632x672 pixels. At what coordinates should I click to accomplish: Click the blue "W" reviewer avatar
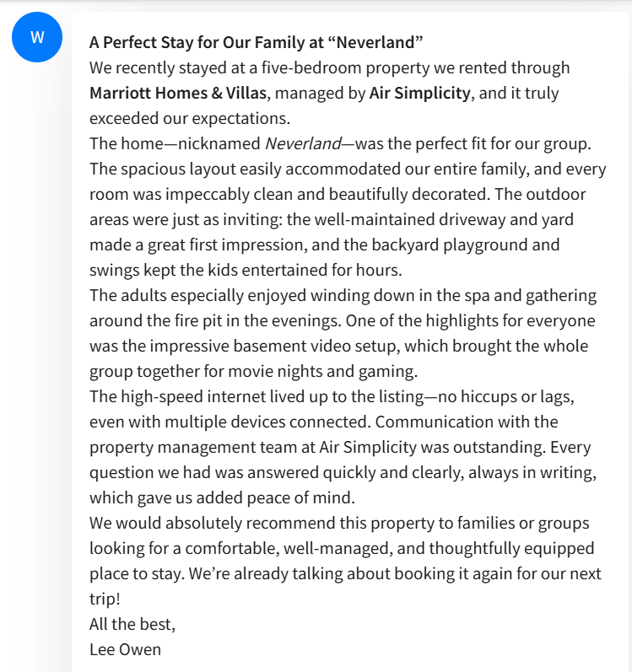click(x=37, y=38)
